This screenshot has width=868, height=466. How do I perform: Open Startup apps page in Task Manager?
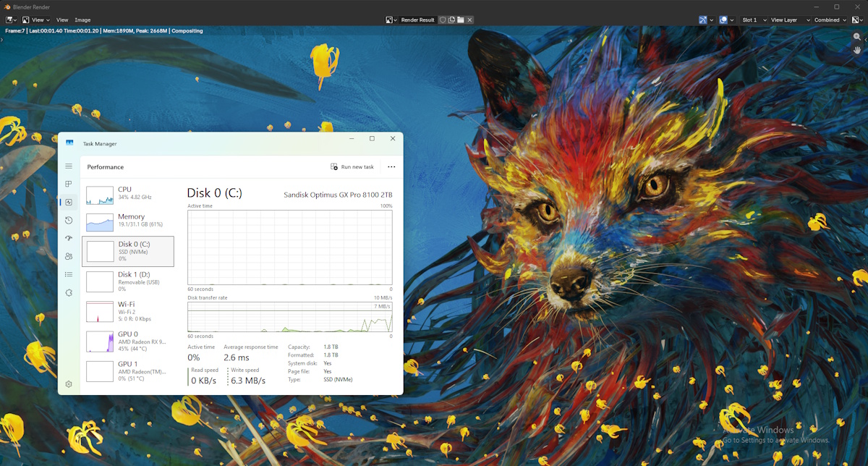[x=69, y=238]
